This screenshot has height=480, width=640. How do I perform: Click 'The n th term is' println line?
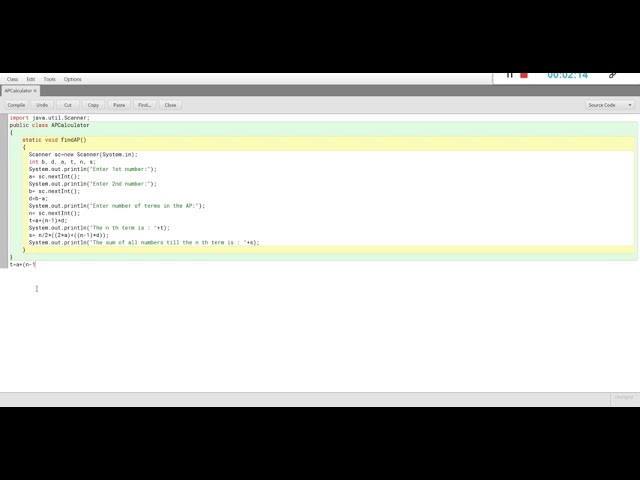click(x=99, y=228)
